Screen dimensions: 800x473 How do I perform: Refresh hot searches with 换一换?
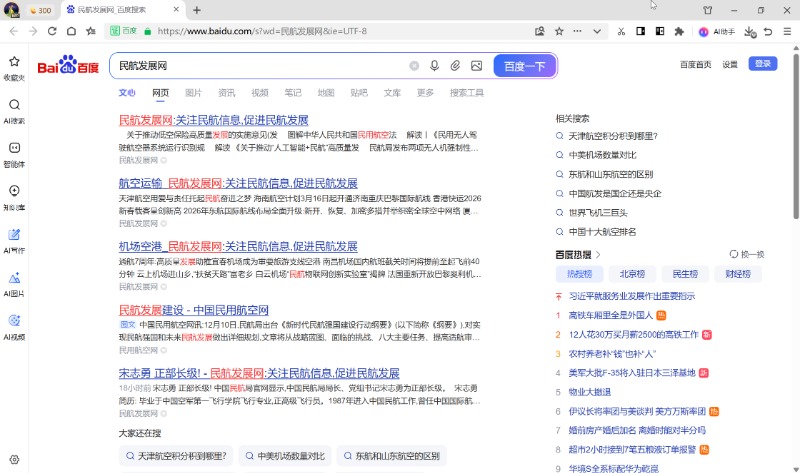click(747, 255)
